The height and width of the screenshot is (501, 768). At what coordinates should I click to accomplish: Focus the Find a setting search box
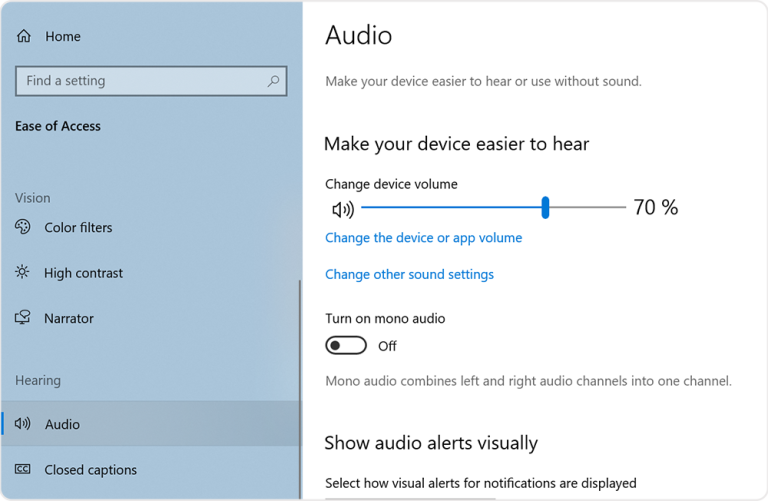click(x=151, y=81)
